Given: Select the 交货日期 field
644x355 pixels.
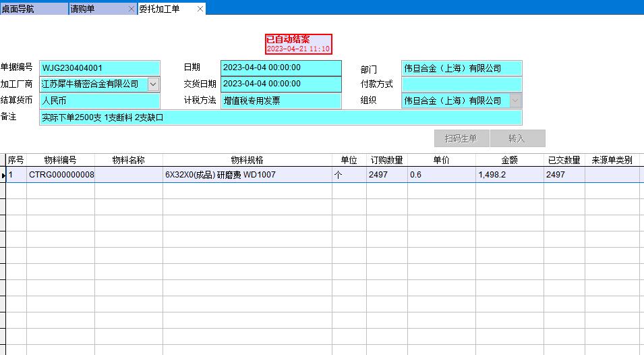Looking at the screenshot, I should click(x=281, y=84).
